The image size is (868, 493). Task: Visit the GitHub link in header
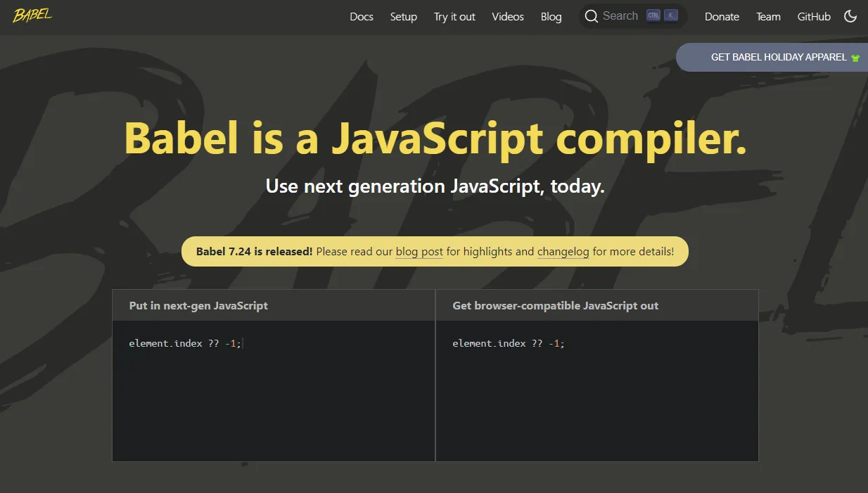[x=814, y=17]
